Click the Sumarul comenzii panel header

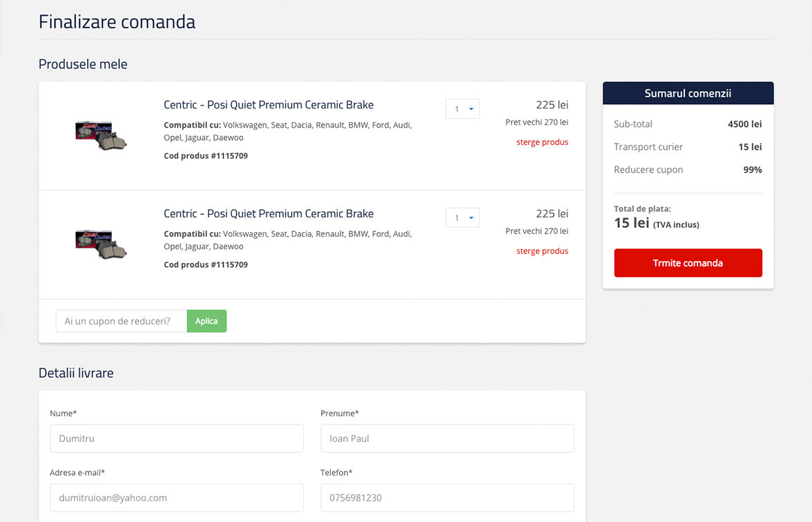pos(688,93)
